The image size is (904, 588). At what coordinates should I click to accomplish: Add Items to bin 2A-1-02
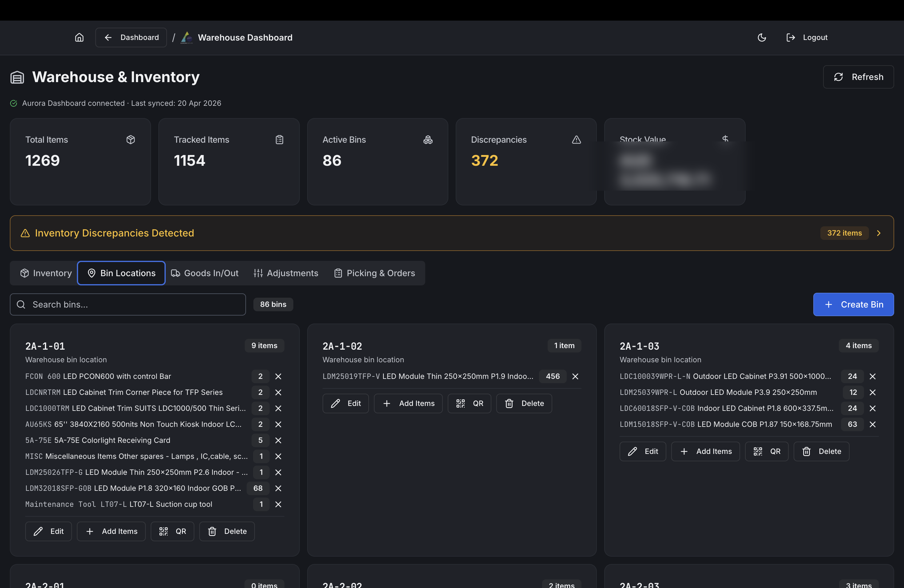(x=408, y=403)
